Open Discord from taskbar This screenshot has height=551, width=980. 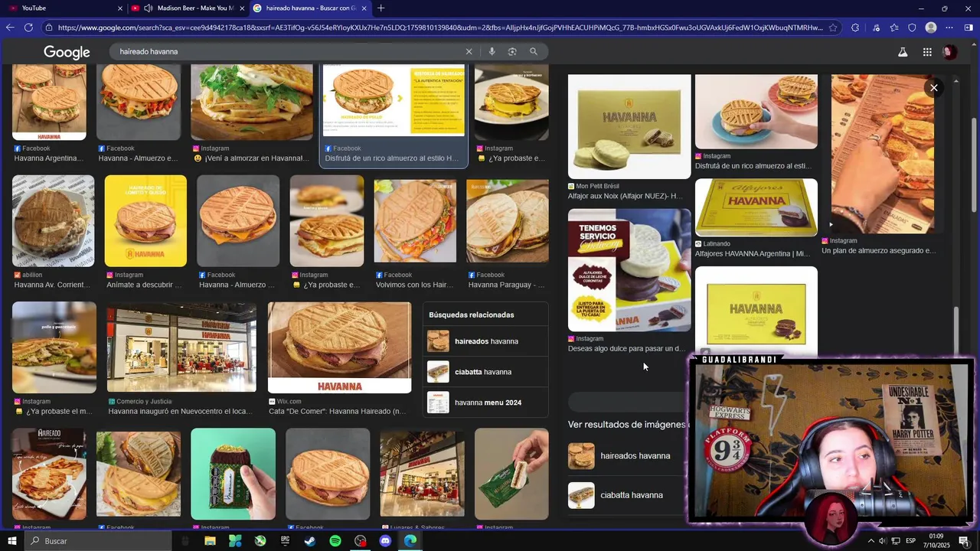tap(385, 541)
